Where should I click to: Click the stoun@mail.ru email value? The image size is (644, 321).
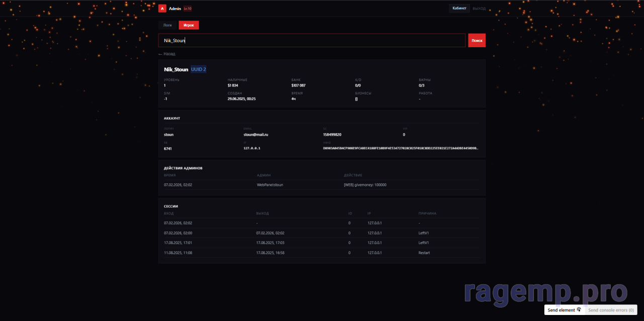[x=256, y=135]
